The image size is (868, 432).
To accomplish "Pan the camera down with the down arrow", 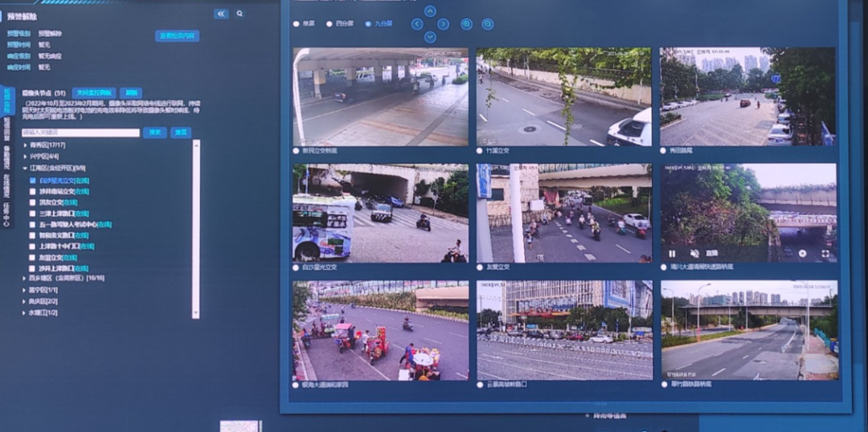I will (430, 37).
